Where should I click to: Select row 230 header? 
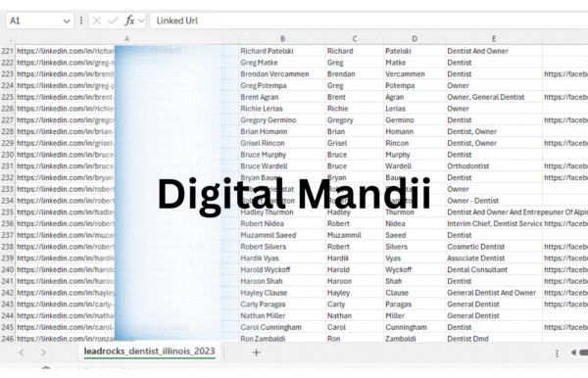coord(8,155)
